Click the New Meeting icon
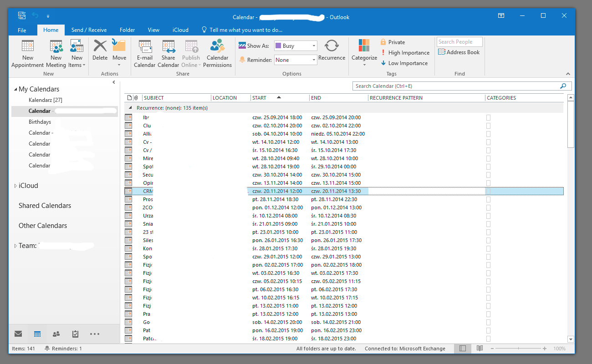Screen dimensions: 592x364 56,47
